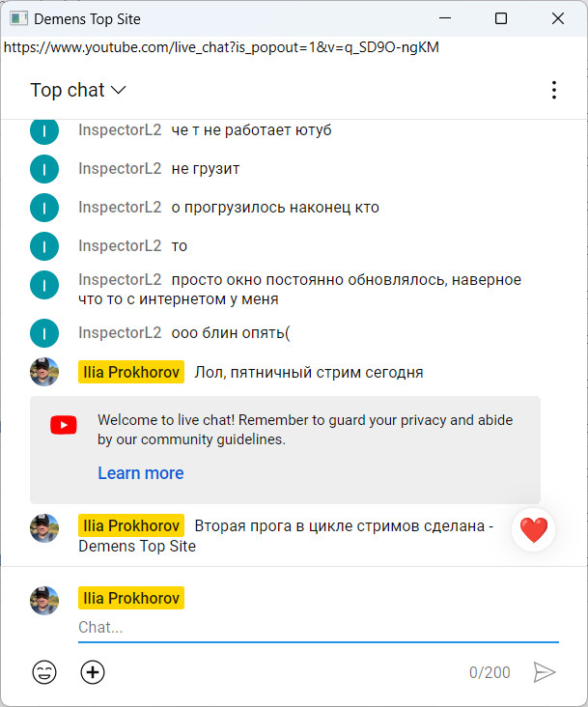
Task: Open the three-dot chat options menu
Action: (x=554, y=90)
